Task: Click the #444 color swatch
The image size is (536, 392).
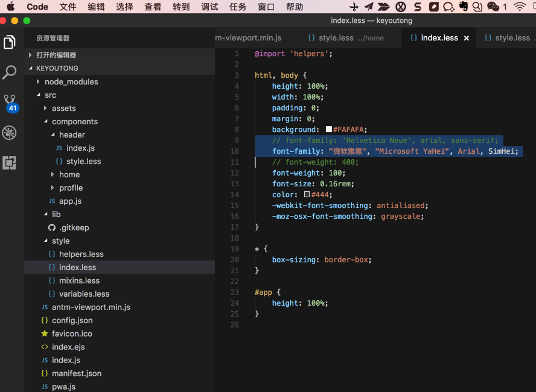Action: (307, 195)
